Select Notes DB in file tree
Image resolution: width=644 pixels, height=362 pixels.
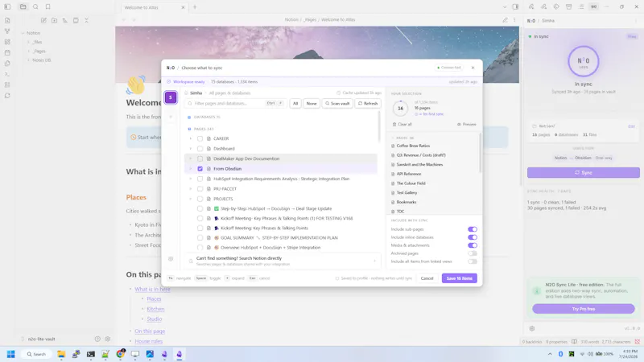click(x=42, y=60)
